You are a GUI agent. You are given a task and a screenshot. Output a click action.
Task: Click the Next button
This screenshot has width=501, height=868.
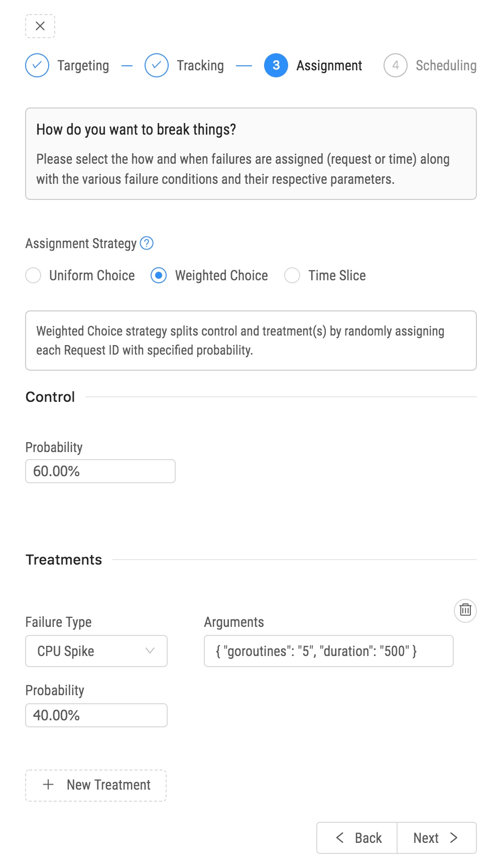click(437, 837)
